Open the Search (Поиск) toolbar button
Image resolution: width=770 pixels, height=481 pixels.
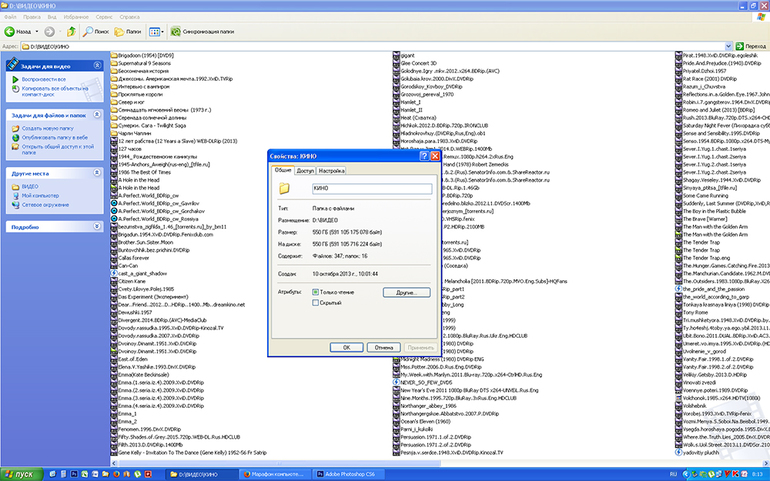click(x=97, y=31)
